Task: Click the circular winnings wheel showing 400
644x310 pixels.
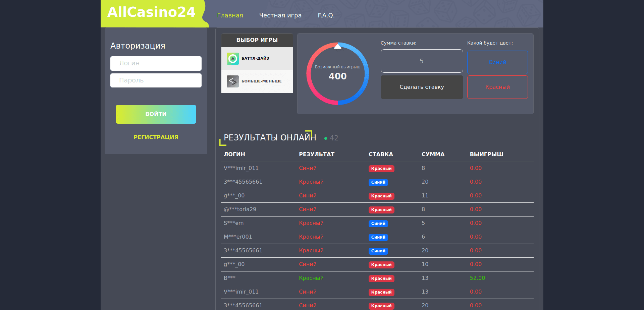Action: (x=337, y=74)
